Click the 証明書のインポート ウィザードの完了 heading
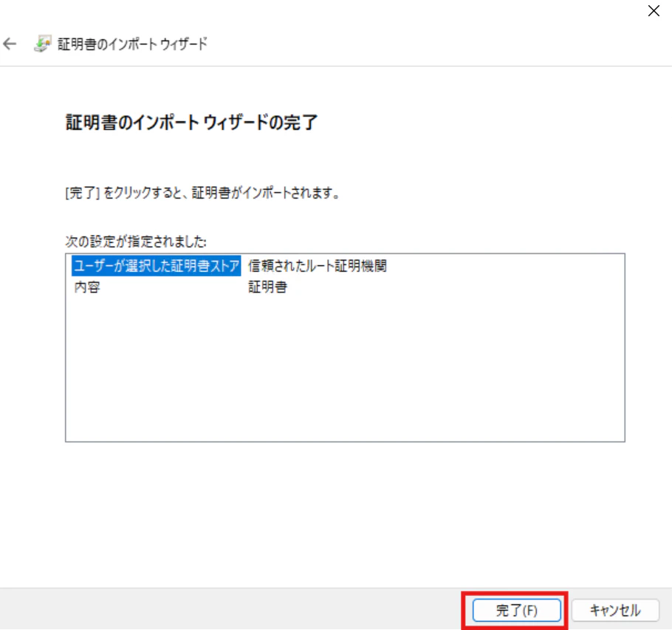This screenshot has width=672, height=630. [191, 123]
